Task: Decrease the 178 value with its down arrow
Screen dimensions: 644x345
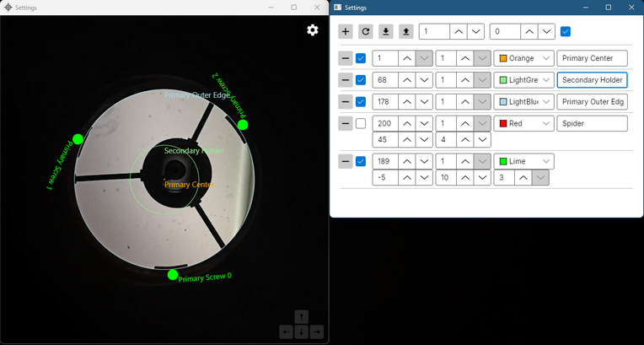Action: [x=425, y=101]
